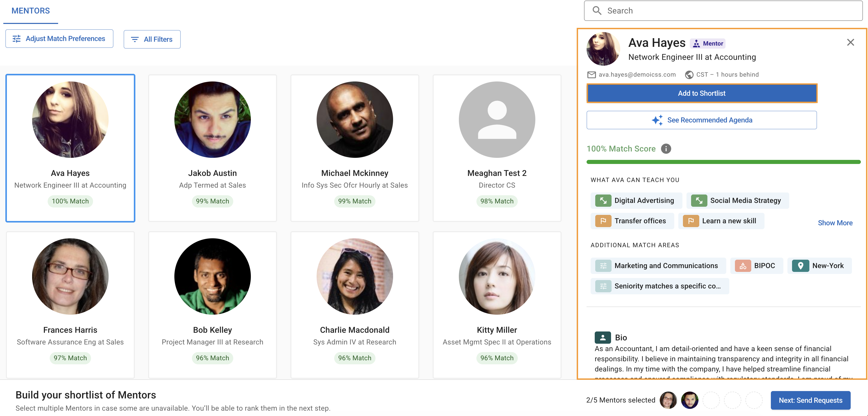This screenshot has width=868, height=416.
Task: Click the Digital Advertising skill icon
Action: tap(603, 201)
